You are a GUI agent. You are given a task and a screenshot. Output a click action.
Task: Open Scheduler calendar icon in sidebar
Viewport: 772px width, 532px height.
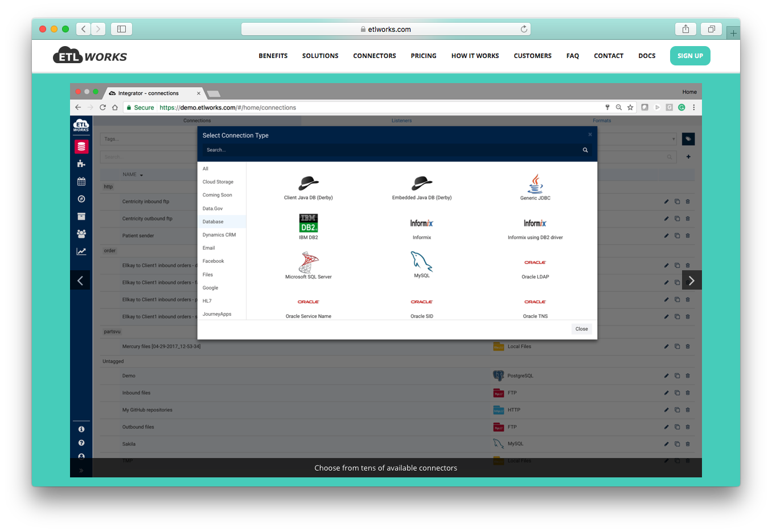pos(81,182)
